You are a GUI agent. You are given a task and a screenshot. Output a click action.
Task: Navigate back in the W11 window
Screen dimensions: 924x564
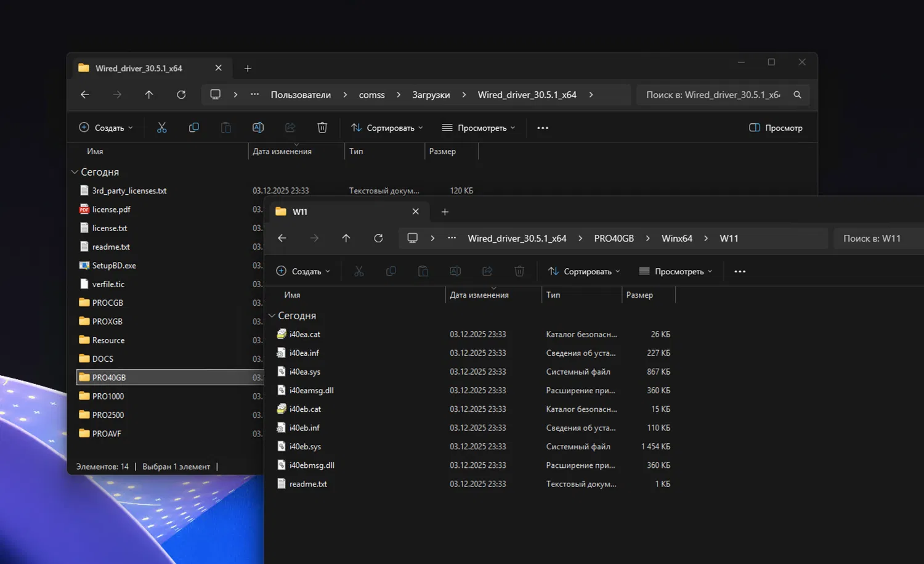coord(282,239)
